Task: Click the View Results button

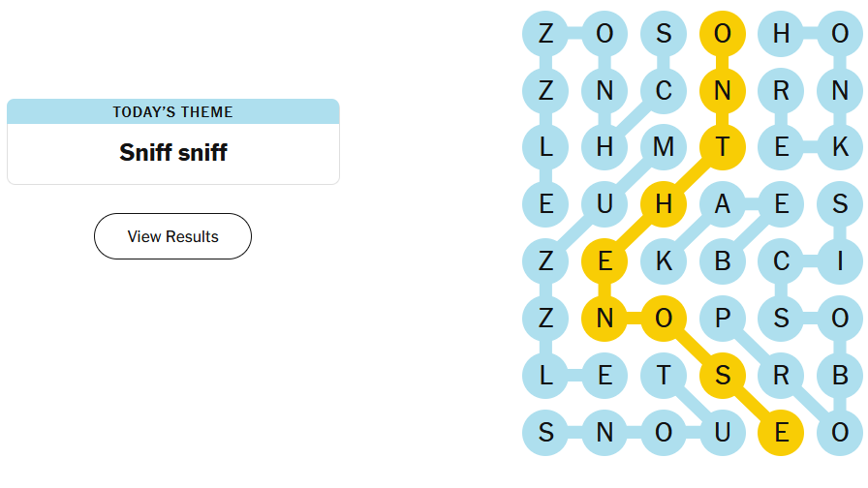Action: point(172,236)
